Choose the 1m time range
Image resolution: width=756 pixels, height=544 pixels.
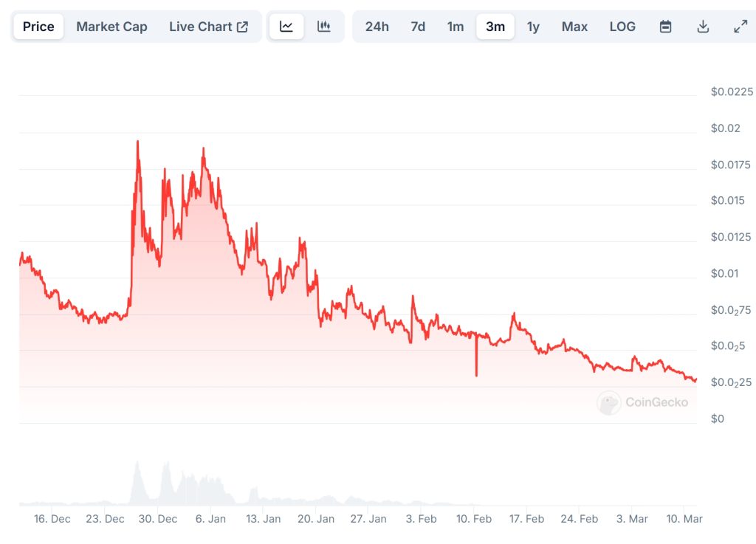coord(456,27)
